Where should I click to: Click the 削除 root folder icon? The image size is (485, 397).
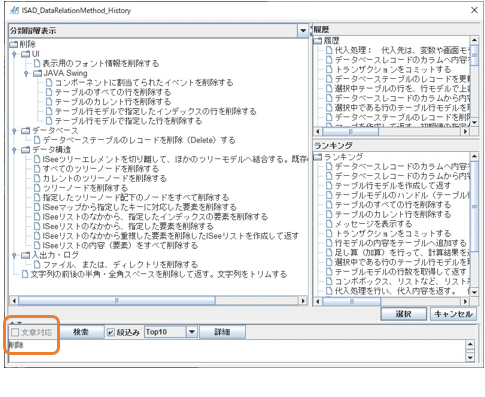coord(13,44)
